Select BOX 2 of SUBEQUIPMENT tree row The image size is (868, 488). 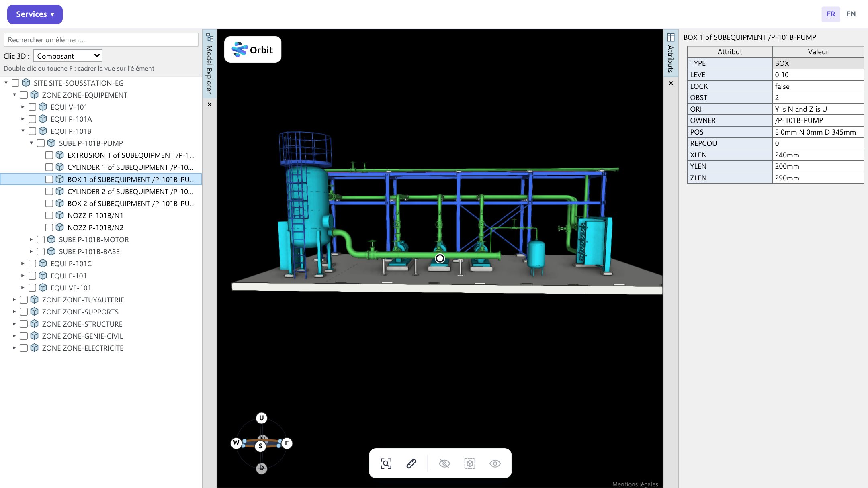tap(101, 203)
